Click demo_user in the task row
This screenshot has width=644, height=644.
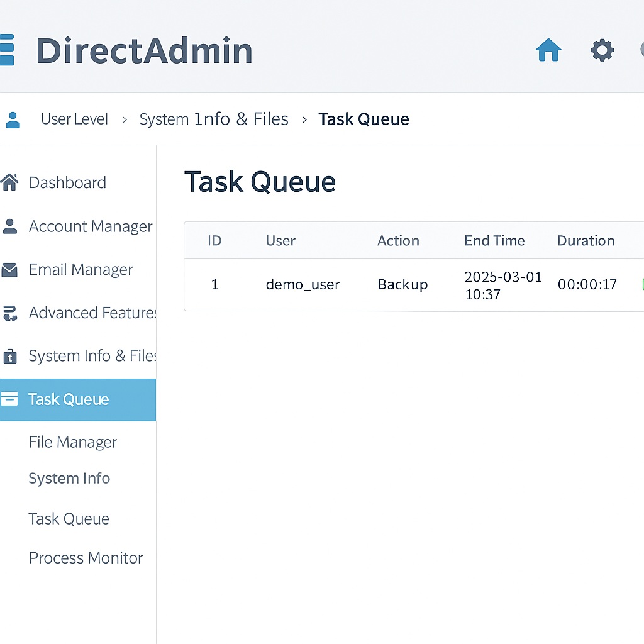[303, 285]
